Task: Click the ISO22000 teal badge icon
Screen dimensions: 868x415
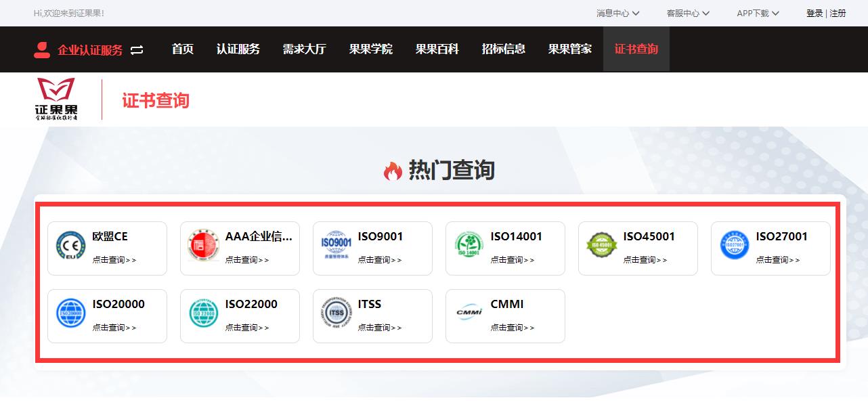Action: coord(203,313)
